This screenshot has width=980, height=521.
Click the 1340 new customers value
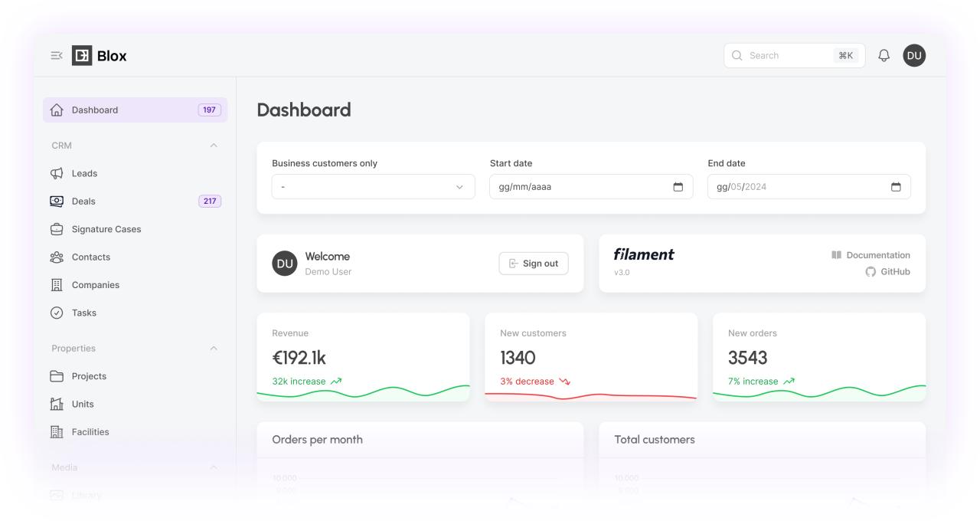518,358
